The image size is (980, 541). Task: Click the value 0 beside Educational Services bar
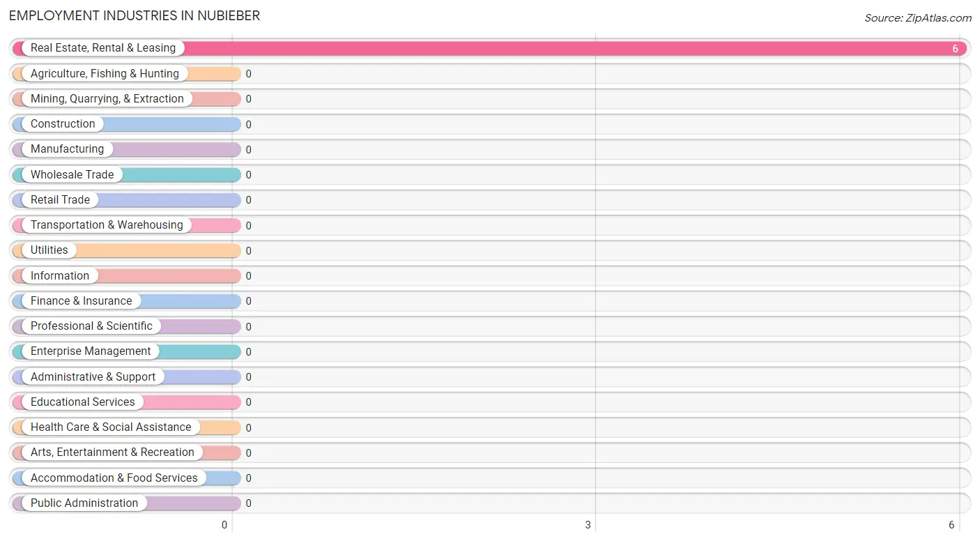point(248,402)
